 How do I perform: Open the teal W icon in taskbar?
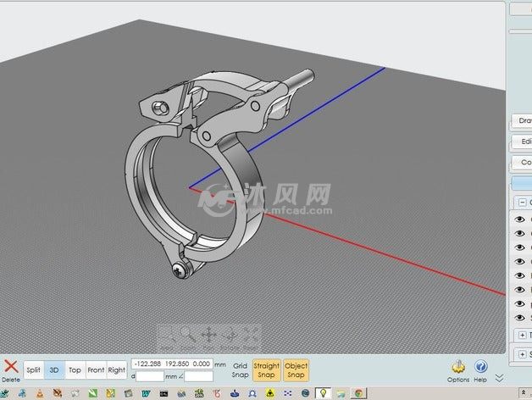(x=146, y=393)
